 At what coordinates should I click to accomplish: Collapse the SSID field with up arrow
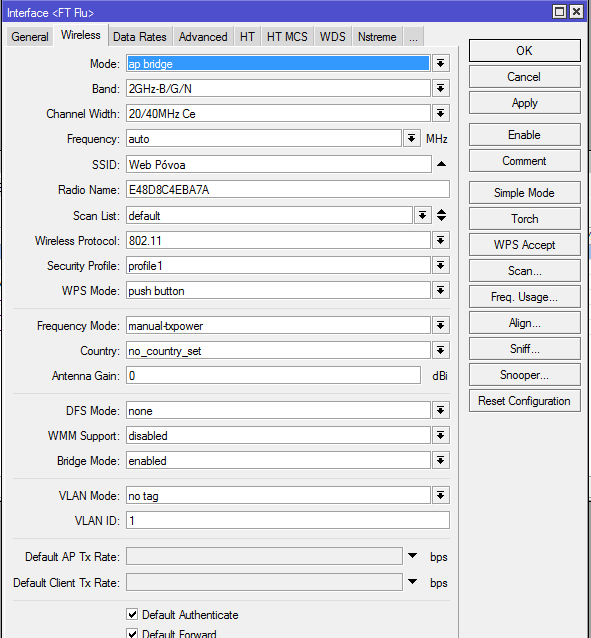click(441, 164)
